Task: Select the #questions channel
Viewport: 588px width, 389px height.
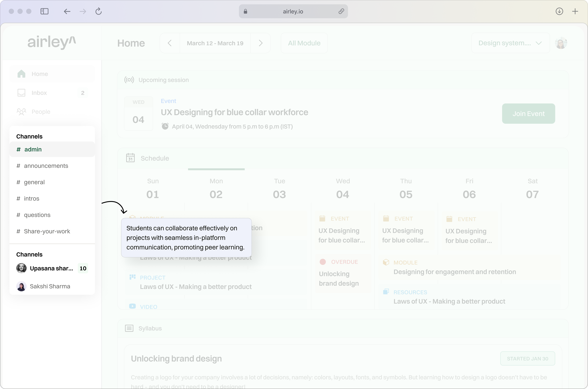Action: 52,215
